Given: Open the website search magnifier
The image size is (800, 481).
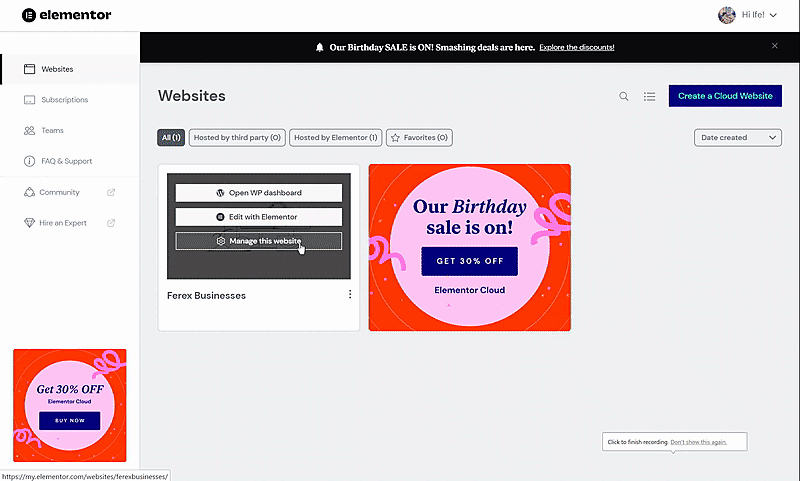Looking at the screenshot, I should 623,96.
